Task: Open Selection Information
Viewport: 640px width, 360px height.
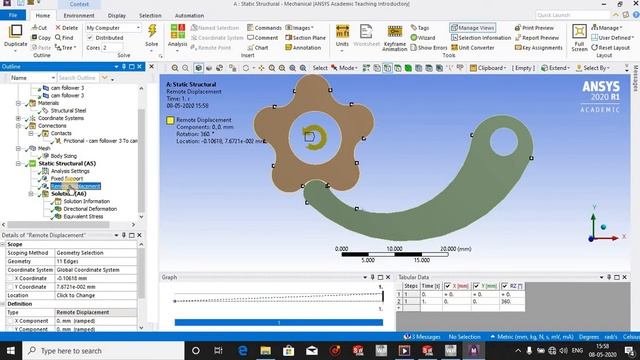Action: tap(481, 38)
